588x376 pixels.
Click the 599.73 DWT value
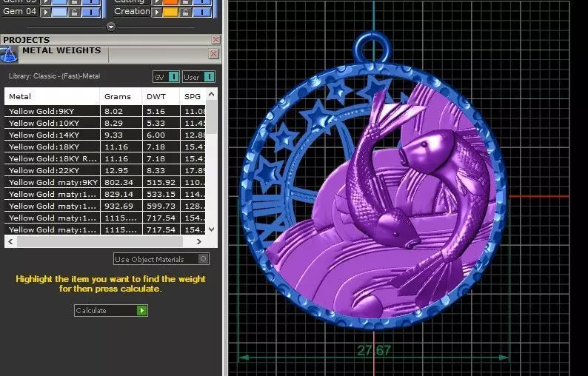coord(161,207)
